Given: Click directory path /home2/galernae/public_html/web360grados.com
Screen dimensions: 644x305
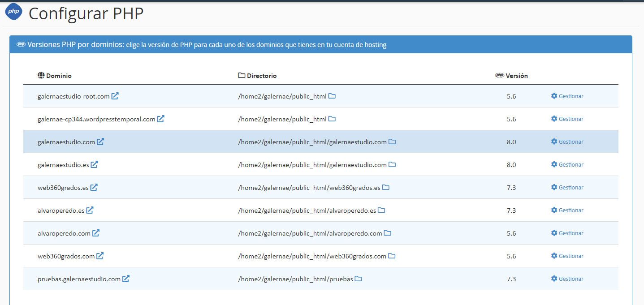Looking at the screenshot, I should click(x=312, y=256).
